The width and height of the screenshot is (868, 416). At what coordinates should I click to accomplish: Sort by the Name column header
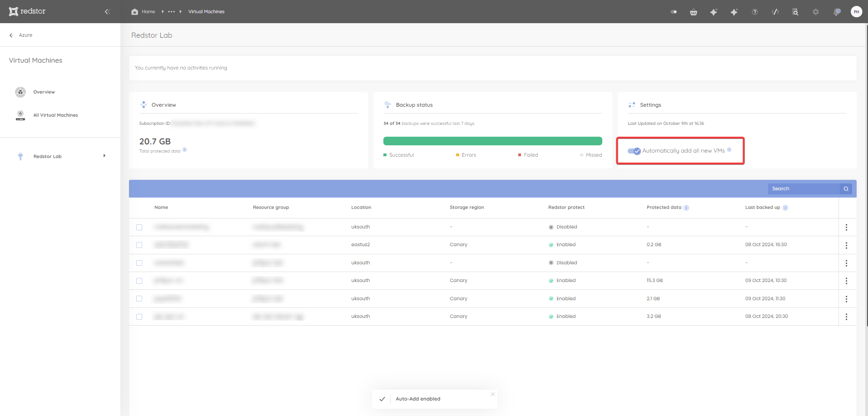161,208
